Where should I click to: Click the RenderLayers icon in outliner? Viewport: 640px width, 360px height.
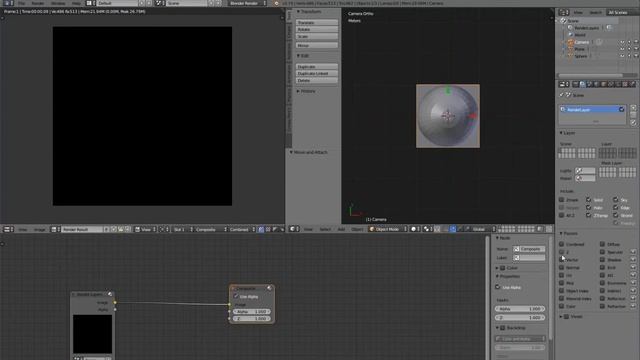tap(571, 28)
